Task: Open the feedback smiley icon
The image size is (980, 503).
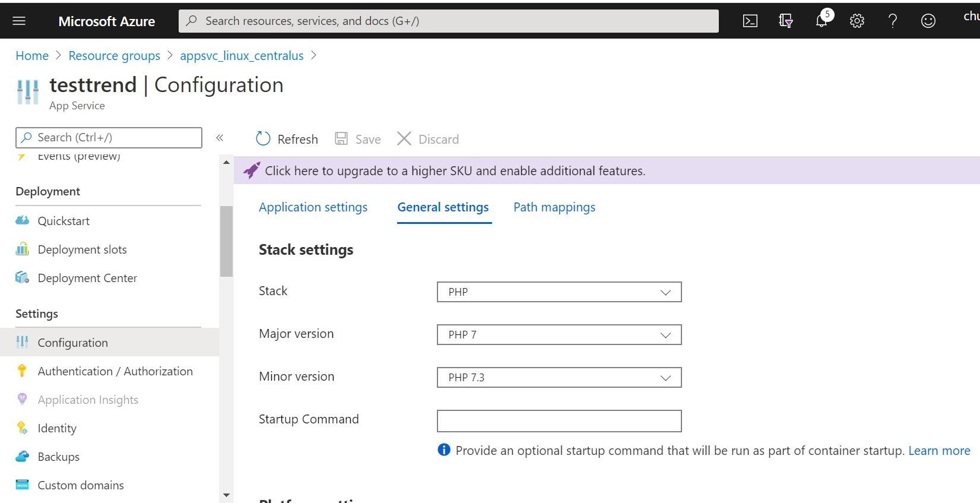Action: point(928,21)
